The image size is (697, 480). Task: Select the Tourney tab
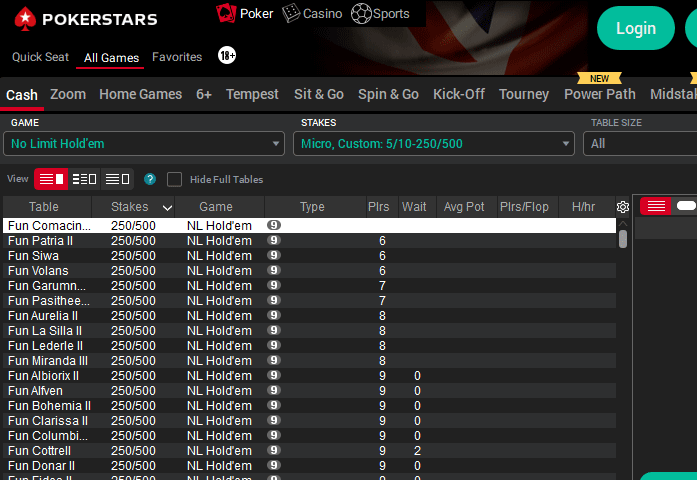click(524, 94)
